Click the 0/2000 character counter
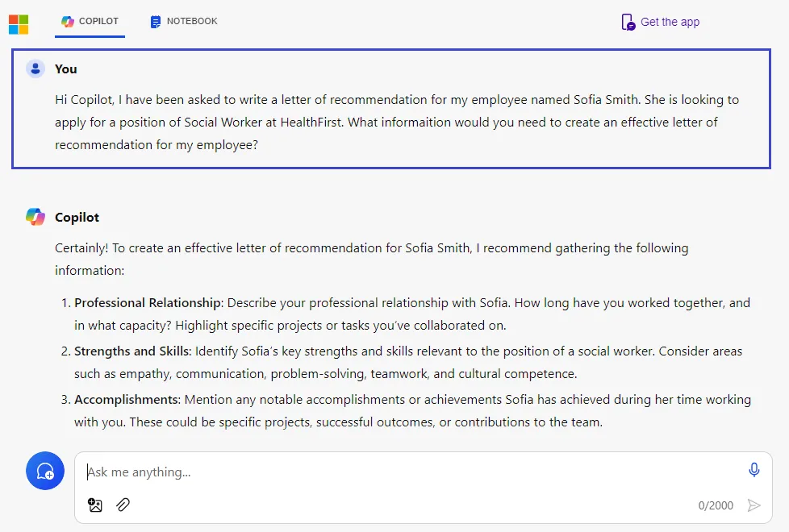 click(x=715, y=505)
